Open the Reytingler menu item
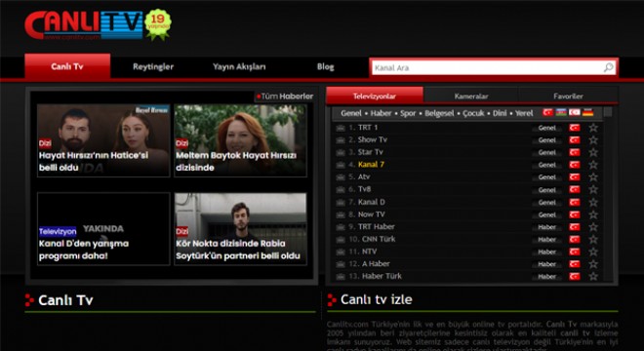644x351 pixels. [x=153, y=66]
